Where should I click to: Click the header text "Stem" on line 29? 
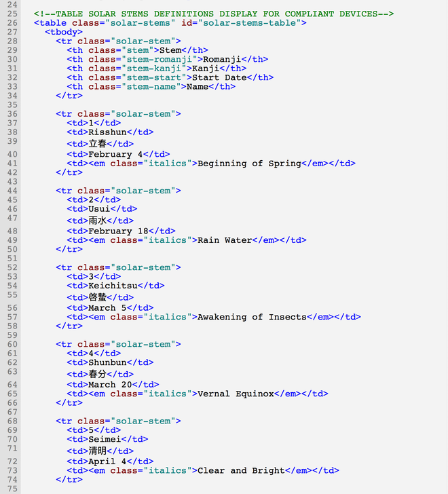pos(170,50)
